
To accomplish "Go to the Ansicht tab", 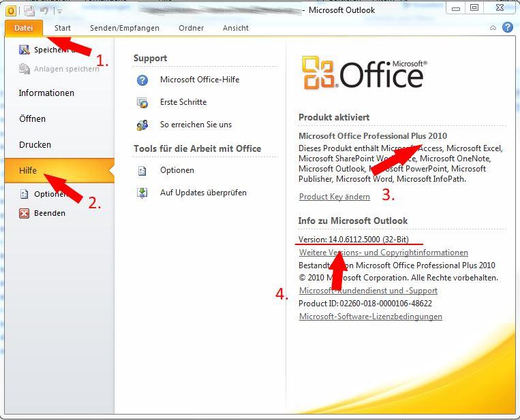I will 235,28.
